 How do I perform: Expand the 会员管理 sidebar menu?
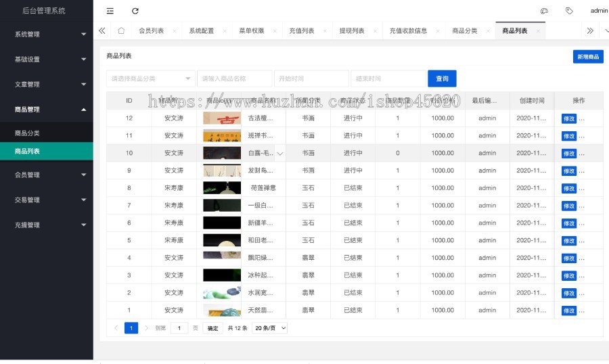[47, 175]
